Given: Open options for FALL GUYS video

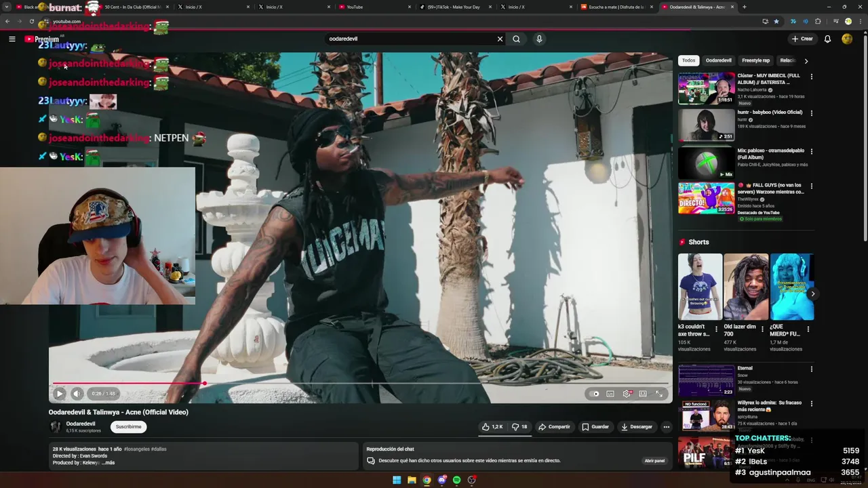Looking at the screenshot, I should (811, 186).
